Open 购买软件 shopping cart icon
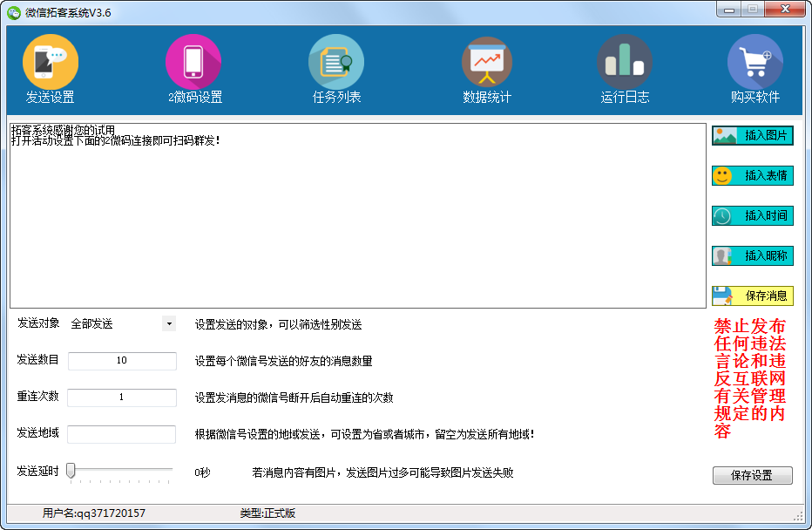812x530 pixels. pyautogui.click(x=755, y=62)
